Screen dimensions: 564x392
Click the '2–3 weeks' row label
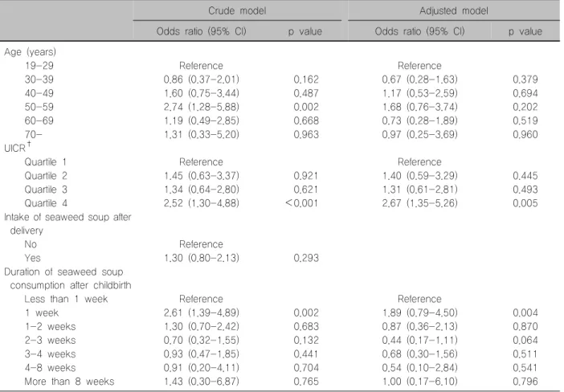(x=51, y=341)
